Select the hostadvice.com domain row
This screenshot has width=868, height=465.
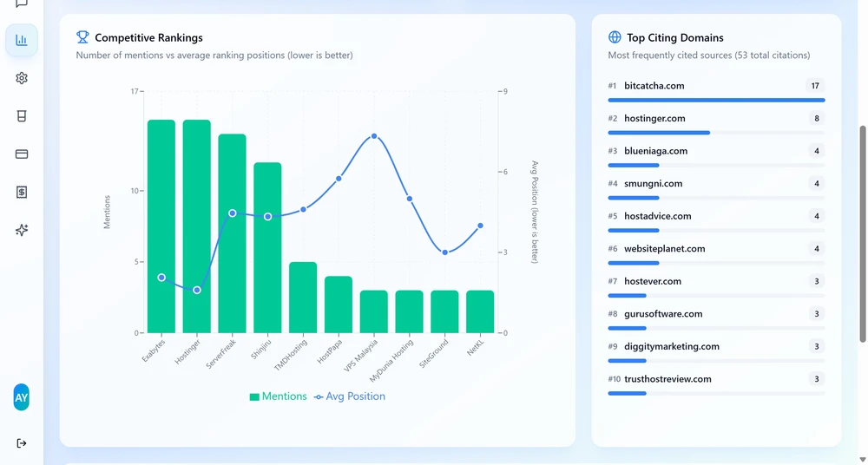[716, 221]
